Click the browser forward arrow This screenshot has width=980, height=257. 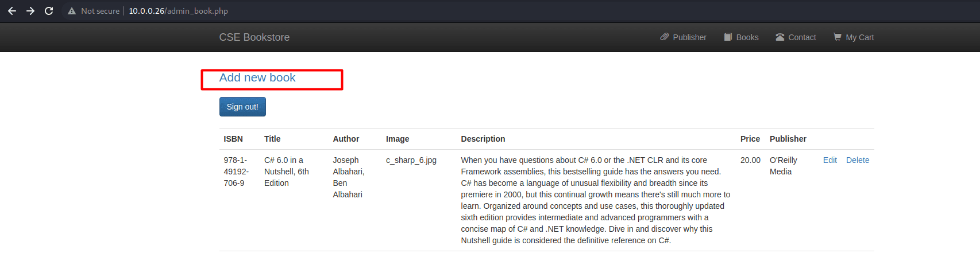tap(30, 11)
